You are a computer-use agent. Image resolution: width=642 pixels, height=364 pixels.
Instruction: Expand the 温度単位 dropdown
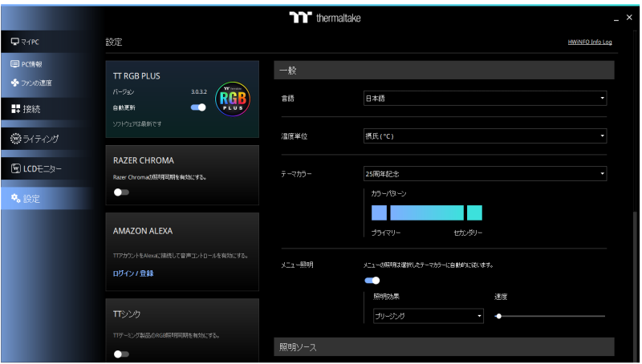pyautogui.click(x=485, y=136)
